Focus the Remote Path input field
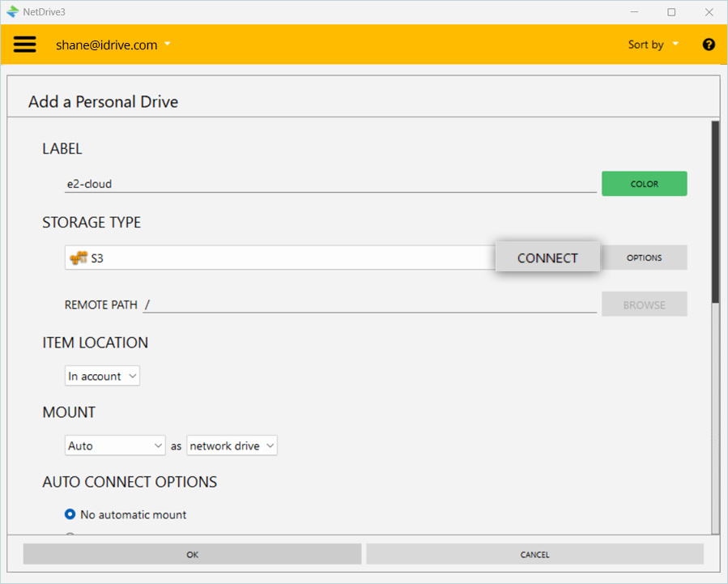The height and width of the screenshot is (584, 728). point(369,305)
